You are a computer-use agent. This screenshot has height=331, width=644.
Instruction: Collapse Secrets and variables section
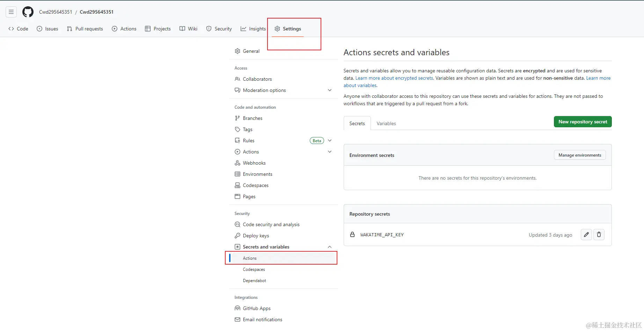(x=330, y=247)
